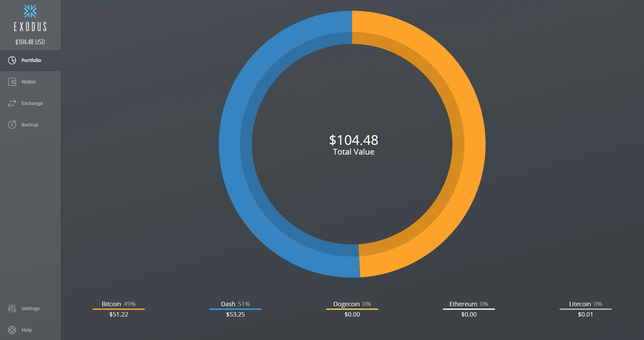644x340 pixels.
Task: Click the Exchange arrows icon
Action: pos(12,103)
